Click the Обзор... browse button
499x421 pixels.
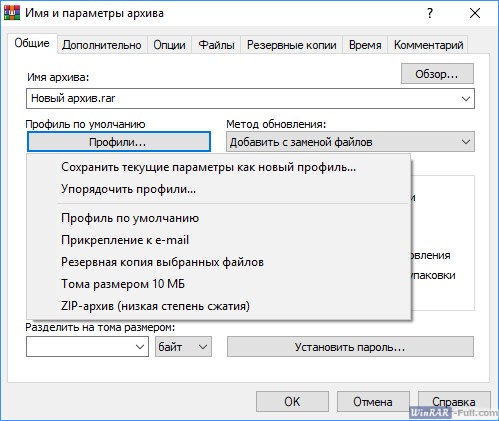[x=437, y=74]
